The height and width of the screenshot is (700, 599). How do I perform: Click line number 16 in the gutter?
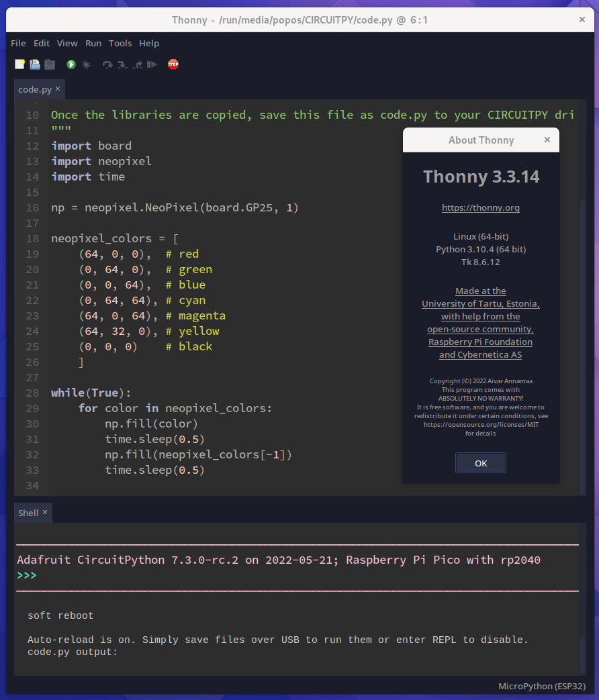(x=32, y=207)
